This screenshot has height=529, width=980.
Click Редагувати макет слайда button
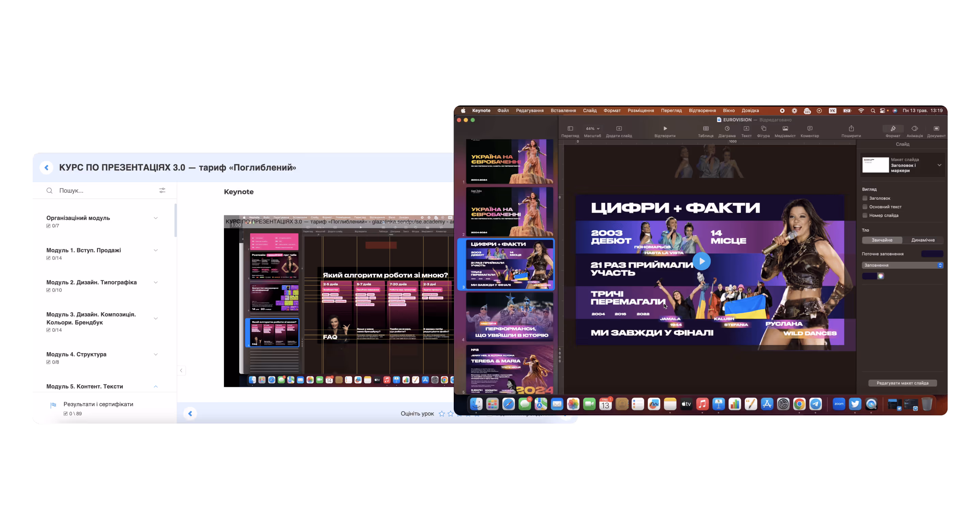pos(902,383)
